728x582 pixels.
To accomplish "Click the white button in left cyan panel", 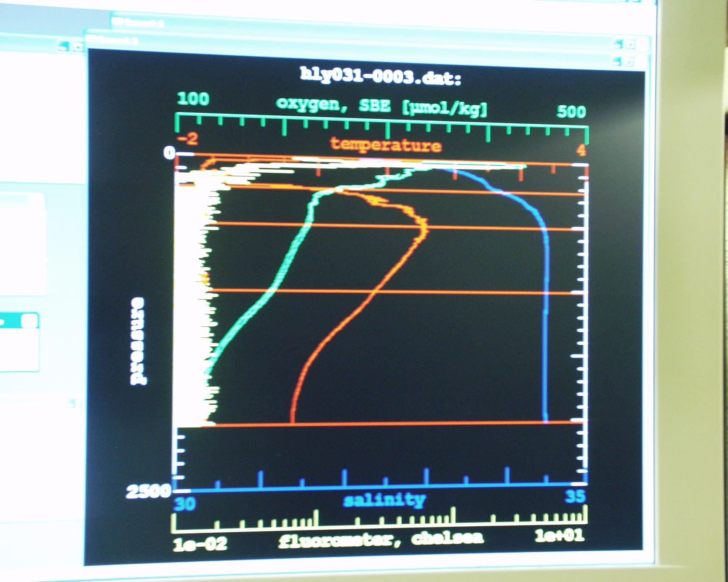I will 29,321.
